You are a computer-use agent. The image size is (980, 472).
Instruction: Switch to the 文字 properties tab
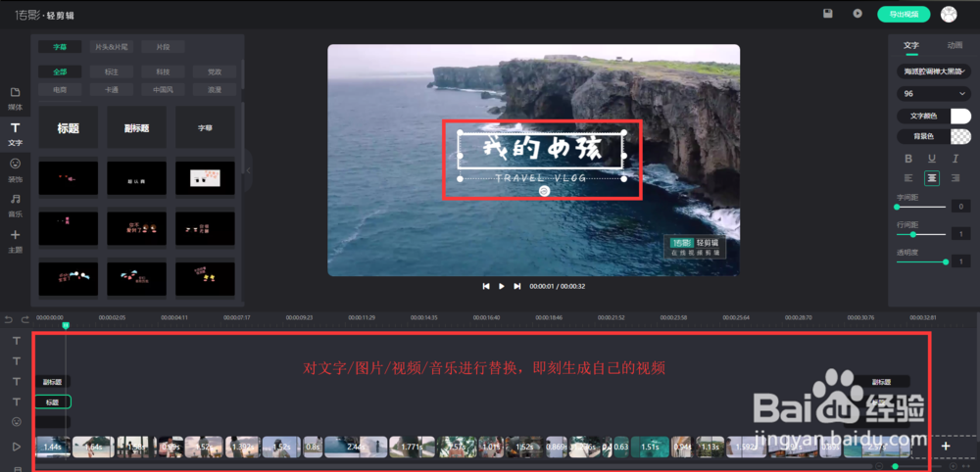911,46
